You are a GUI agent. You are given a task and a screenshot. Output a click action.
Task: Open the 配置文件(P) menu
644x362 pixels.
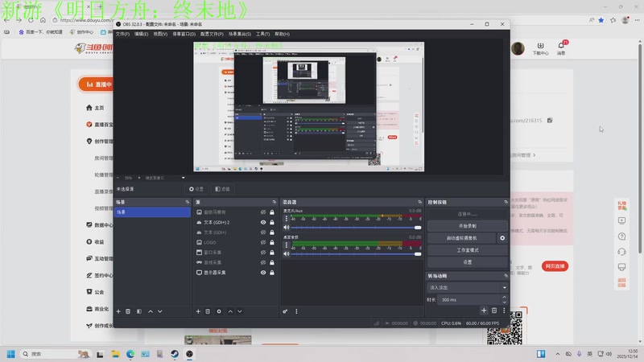[212, 34]
